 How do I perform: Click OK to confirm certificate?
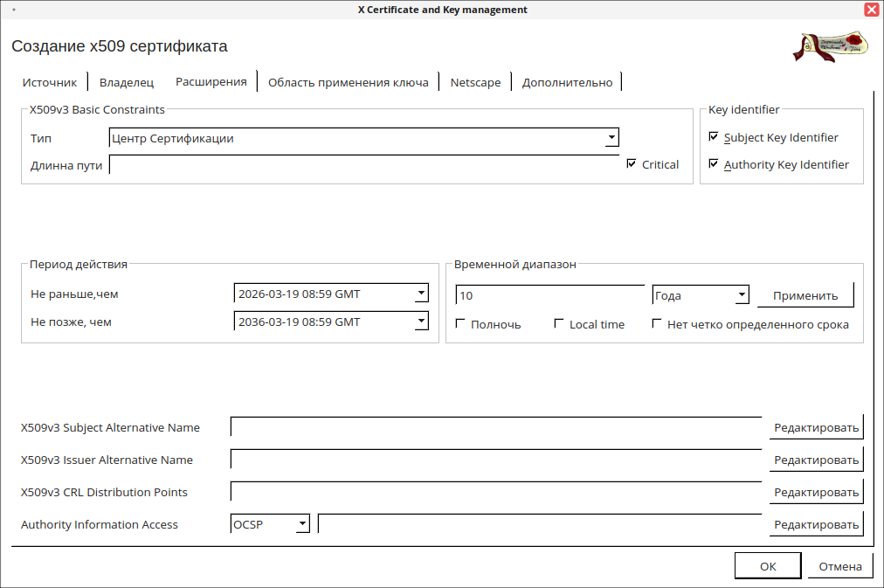pyautogui.click(x=767, y=566)
